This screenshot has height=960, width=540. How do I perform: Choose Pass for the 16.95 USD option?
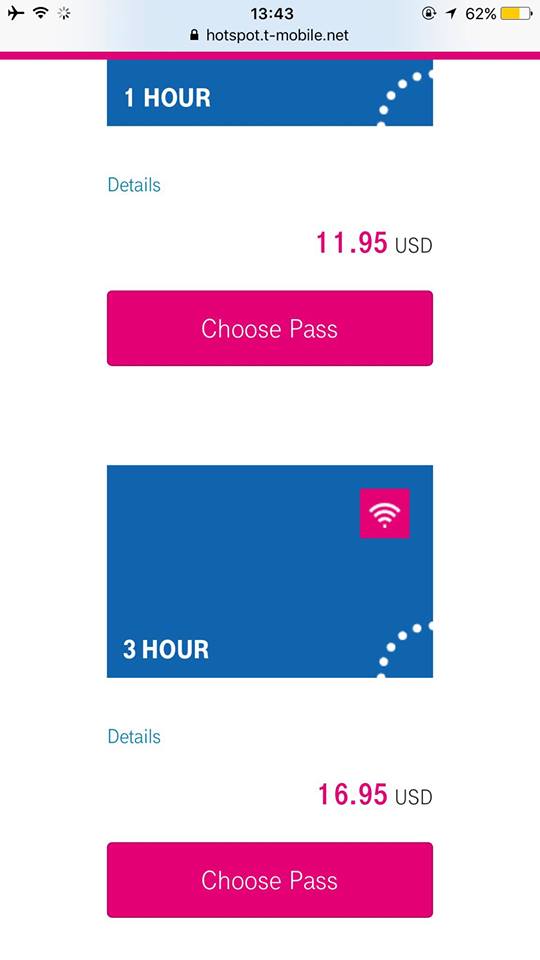point(270,880)
